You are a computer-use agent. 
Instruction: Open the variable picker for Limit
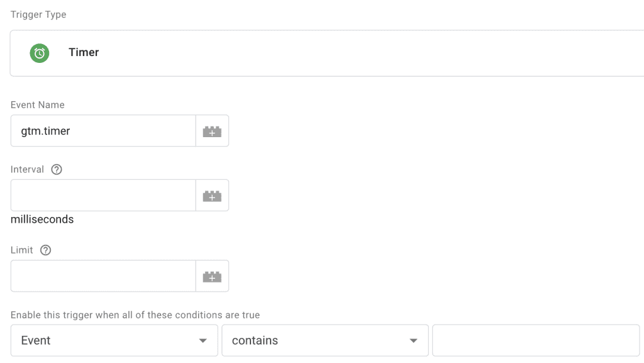[x=212, y=276]
